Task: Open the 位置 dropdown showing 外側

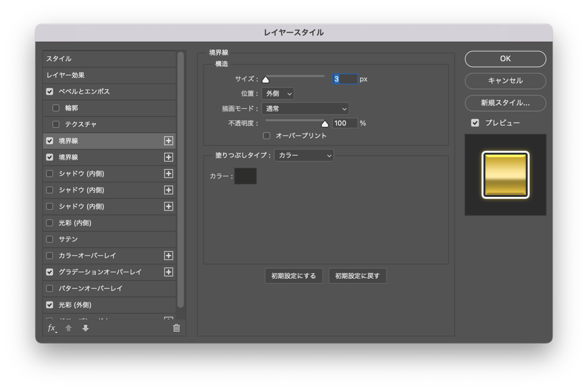Action: coord(278,93)
